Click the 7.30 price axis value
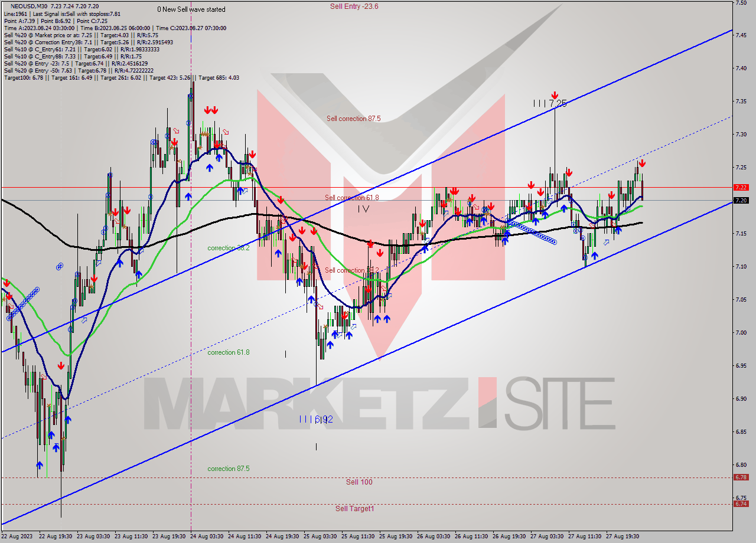Screen dimensions: 756x543 click(x=741, y=134)
